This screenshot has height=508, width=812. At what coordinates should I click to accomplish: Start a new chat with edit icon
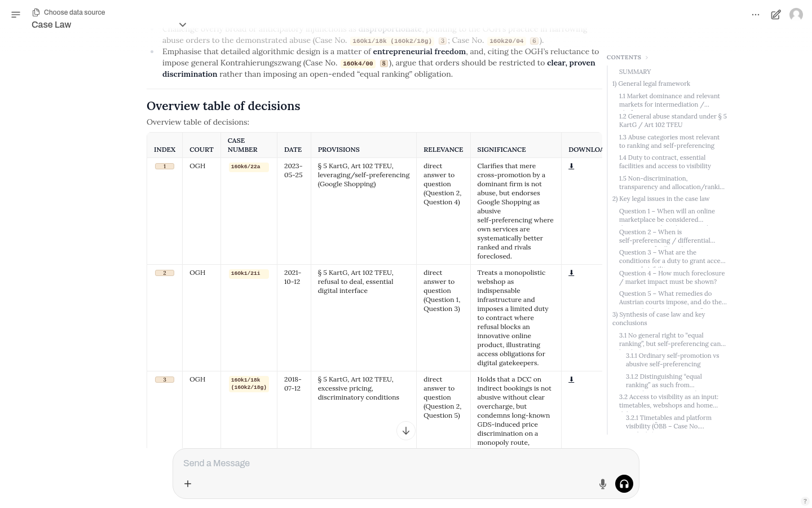(x=776, y=15)
